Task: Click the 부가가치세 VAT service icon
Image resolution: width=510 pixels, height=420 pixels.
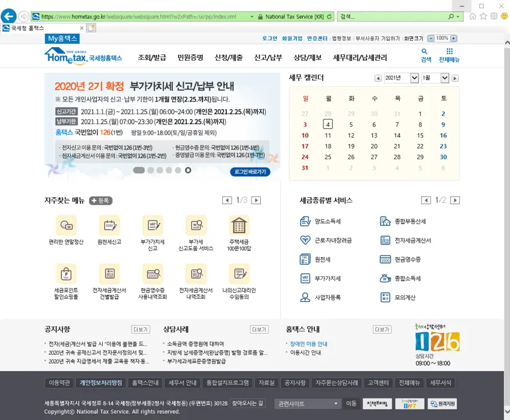Action: tap(305, 278)
